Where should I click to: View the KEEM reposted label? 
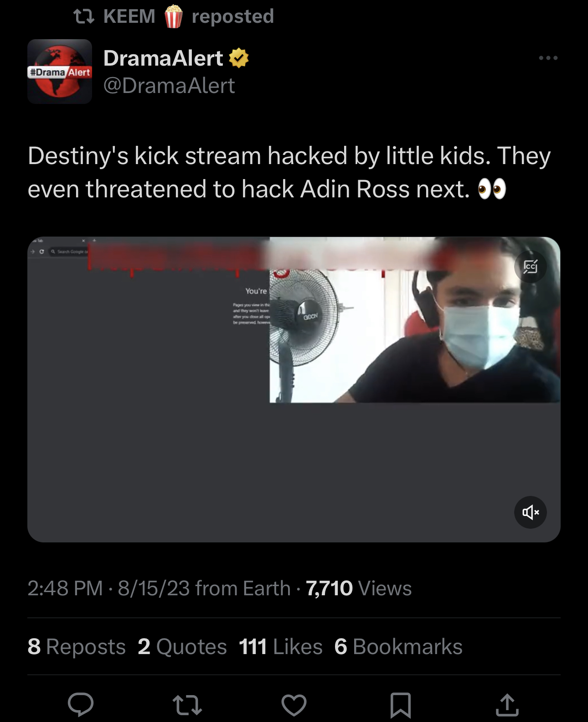[x=188, y=16]
